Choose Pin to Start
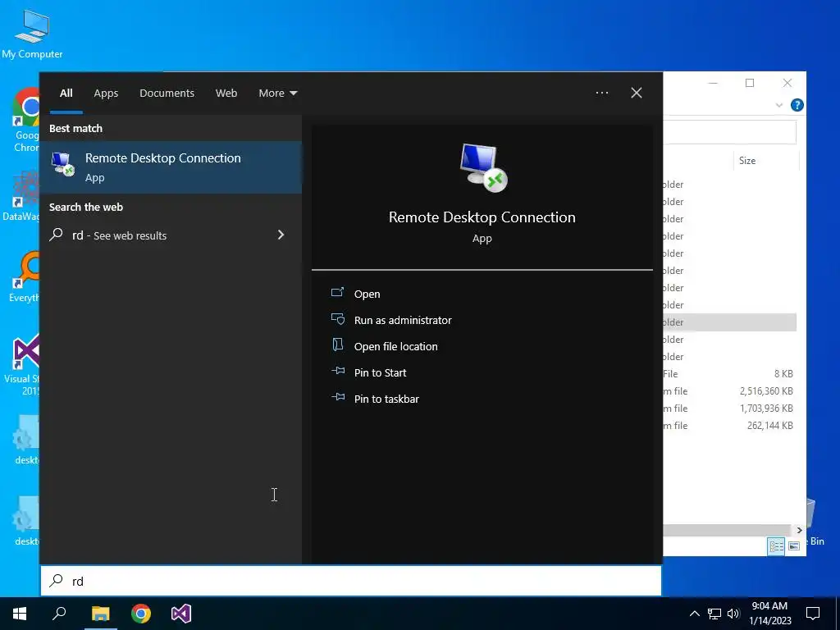The height and width of the screenshot is (630, 840). 381,373
